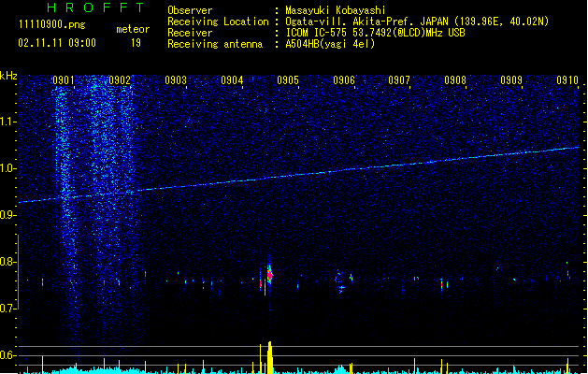Click the 'Receiving Location' field label
The image size is (588, 374).
[x=218, y=22]
